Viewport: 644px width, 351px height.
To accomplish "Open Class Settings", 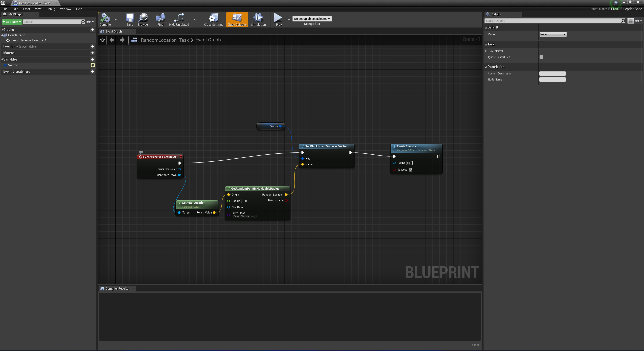I will (213, 19).
